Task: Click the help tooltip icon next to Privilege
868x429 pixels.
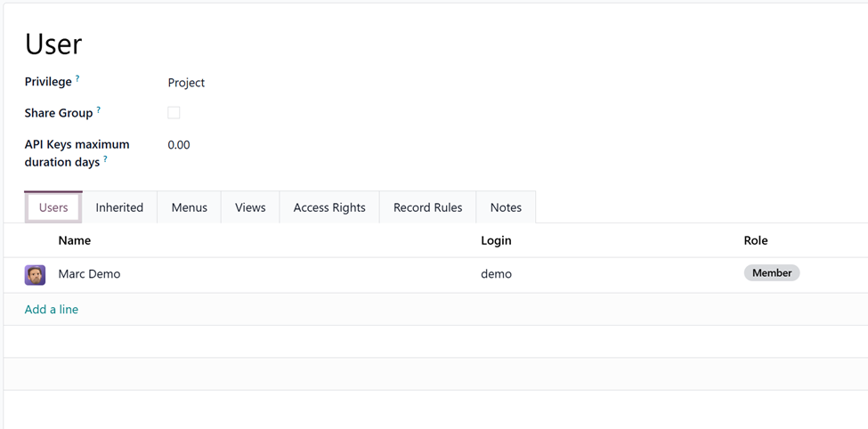Action: pos(77,79)
